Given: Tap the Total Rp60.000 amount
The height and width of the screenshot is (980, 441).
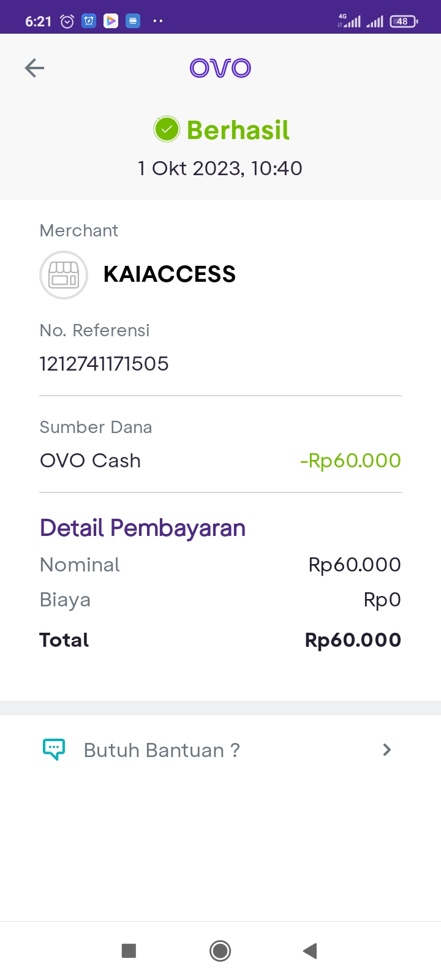Looking at the screenshot, I should pos(353,640).
